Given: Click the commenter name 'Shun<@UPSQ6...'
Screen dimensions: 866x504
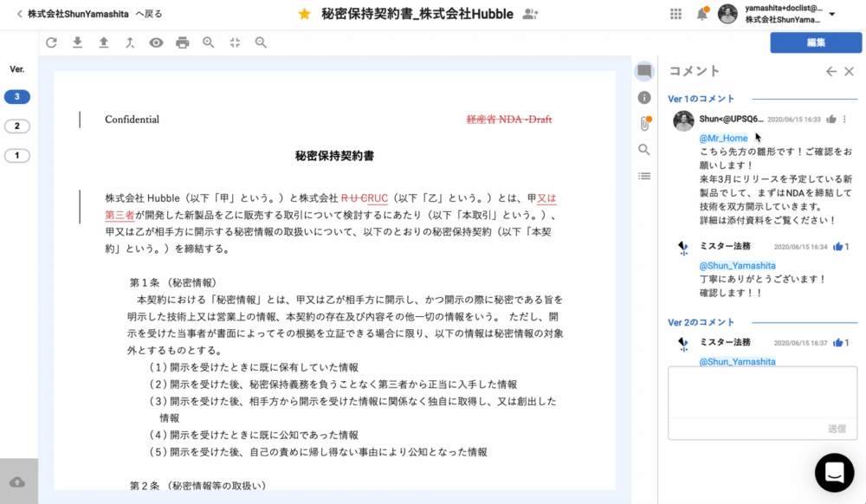Looking at the screenshot, I should pos(731,119).
